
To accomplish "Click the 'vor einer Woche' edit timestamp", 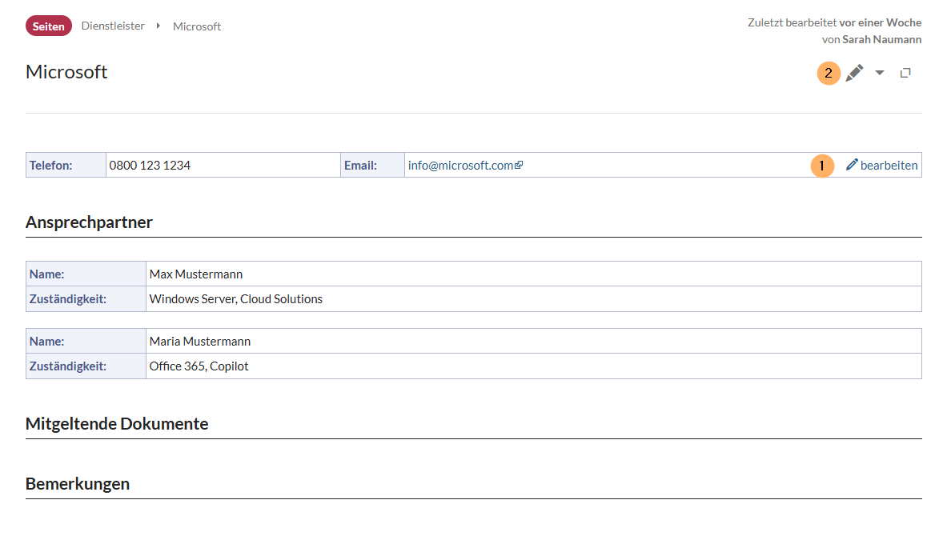I will [x=880, y=22].
